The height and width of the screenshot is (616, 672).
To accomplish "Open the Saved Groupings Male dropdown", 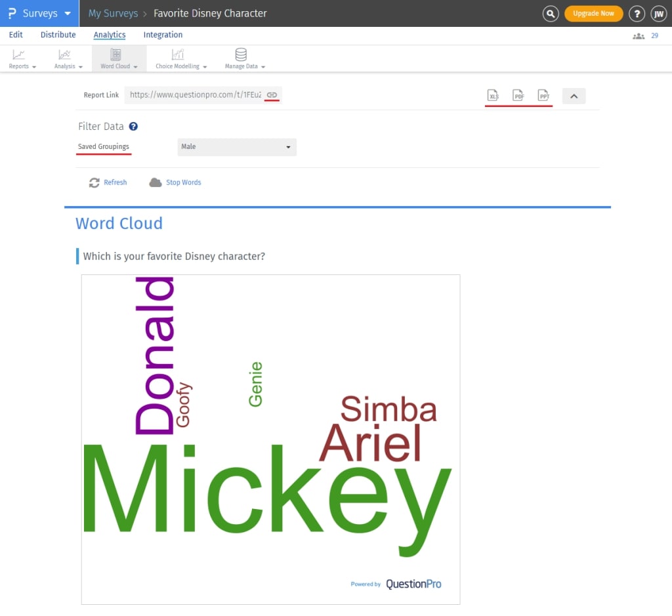I will (237, 147).
